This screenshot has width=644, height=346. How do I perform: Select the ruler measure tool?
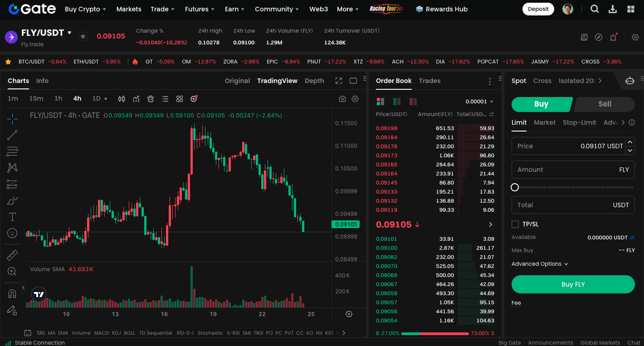tap(12, 255)
